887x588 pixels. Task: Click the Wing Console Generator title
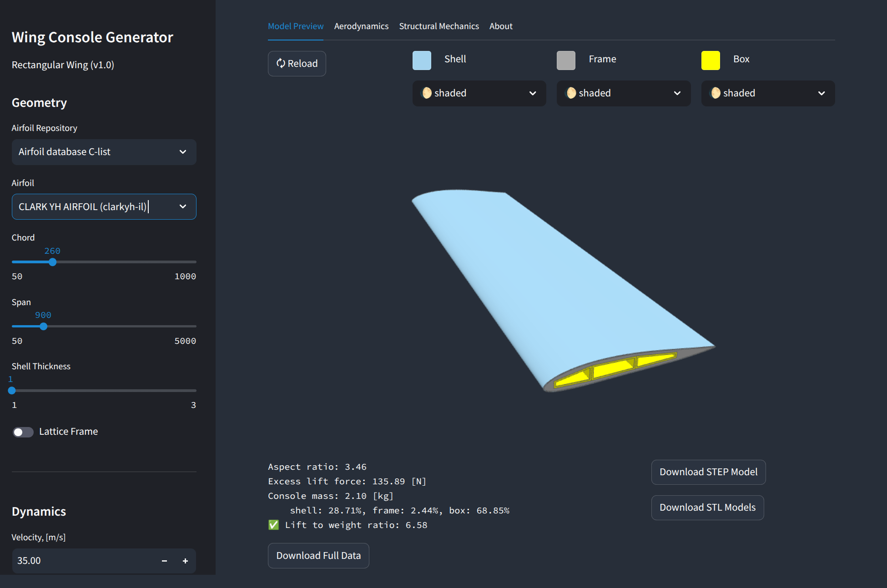coord(92,37)
